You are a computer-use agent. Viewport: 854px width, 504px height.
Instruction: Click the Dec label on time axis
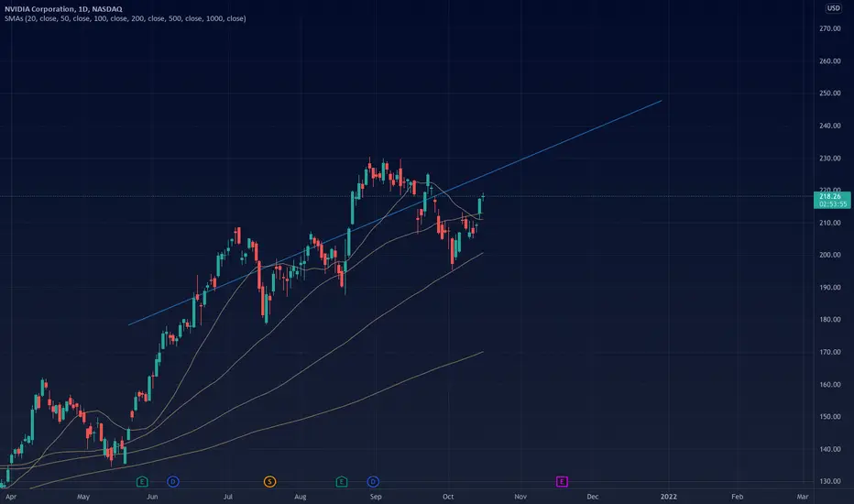point(593,497)
